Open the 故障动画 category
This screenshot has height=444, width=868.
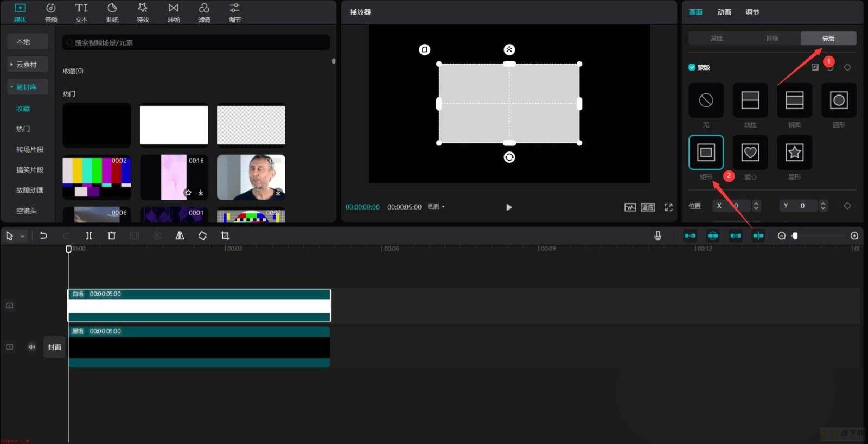[30, 191]
